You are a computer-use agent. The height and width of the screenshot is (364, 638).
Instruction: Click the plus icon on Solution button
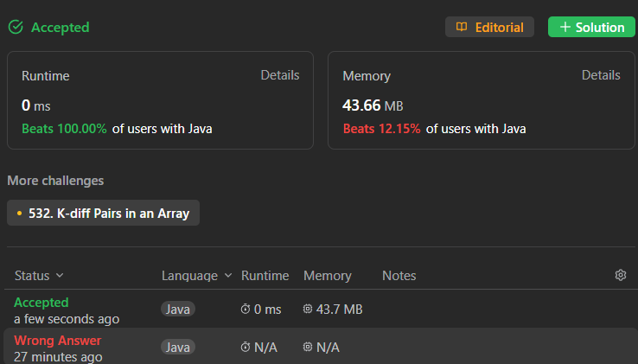(565, 28)
